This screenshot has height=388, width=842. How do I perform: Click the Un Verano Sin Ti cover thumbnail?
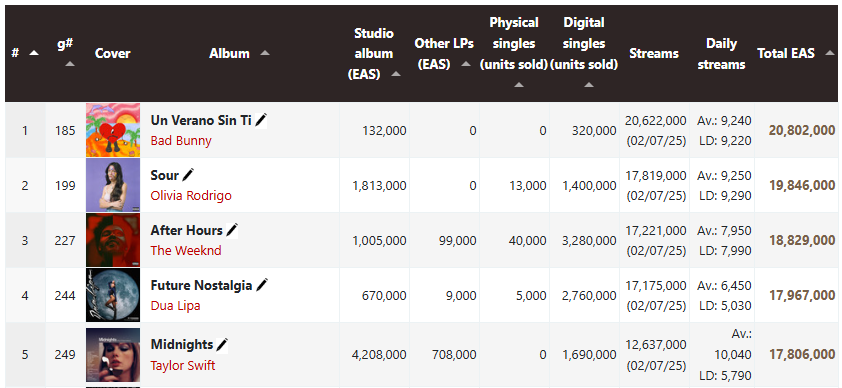pyautogui.click(x=113, y=130)
